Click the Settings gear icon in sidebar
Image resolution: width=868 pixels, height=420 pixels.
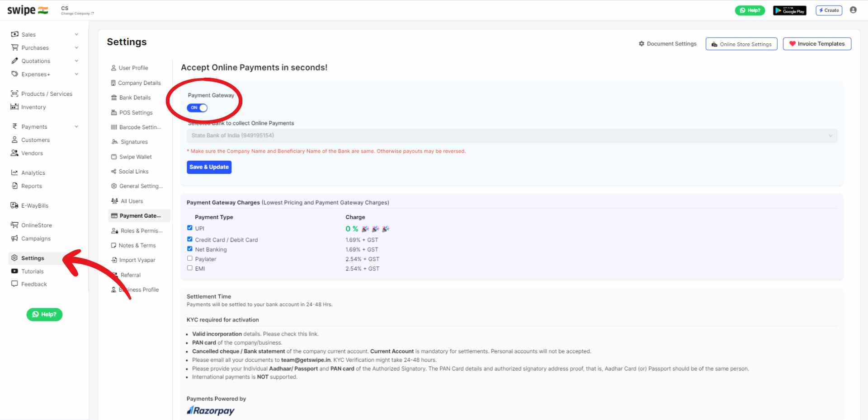[14, 258]
